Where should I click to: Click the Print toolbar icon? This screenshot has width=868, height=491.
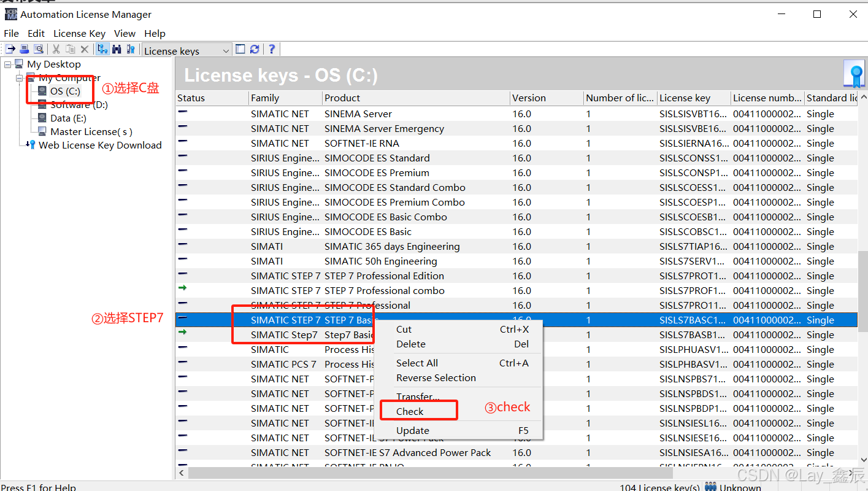click(x=25, y=49)
